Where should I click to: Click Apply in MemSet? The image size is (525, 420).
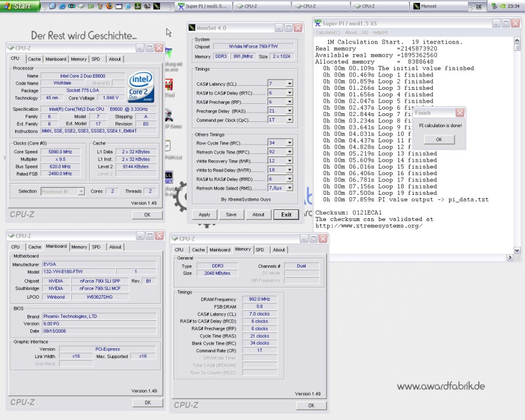pyautogui.click(x=204, y=214)
